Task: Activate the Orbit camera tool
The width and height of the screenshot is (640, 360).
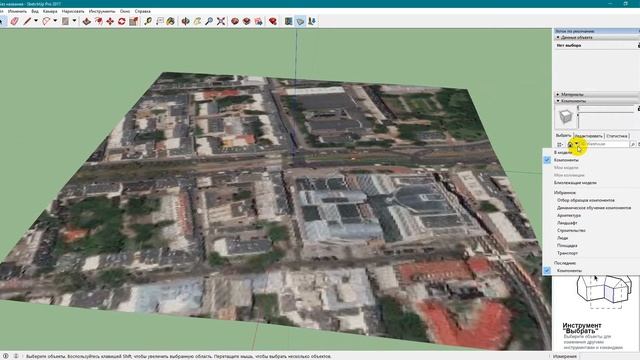Action: [185, 21]
